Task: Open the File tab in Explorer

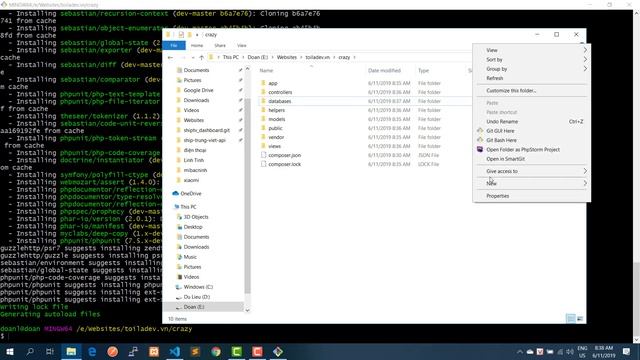Action: 174,45
